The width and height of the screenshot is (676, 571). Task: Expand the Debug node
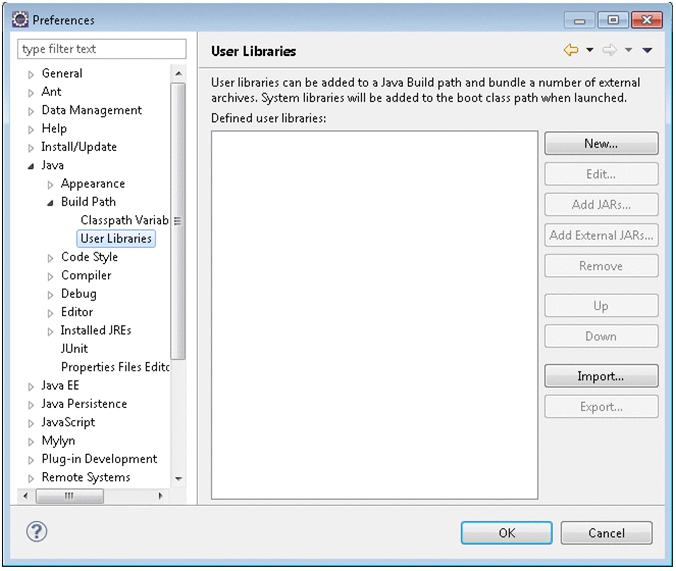coord(50,295)
